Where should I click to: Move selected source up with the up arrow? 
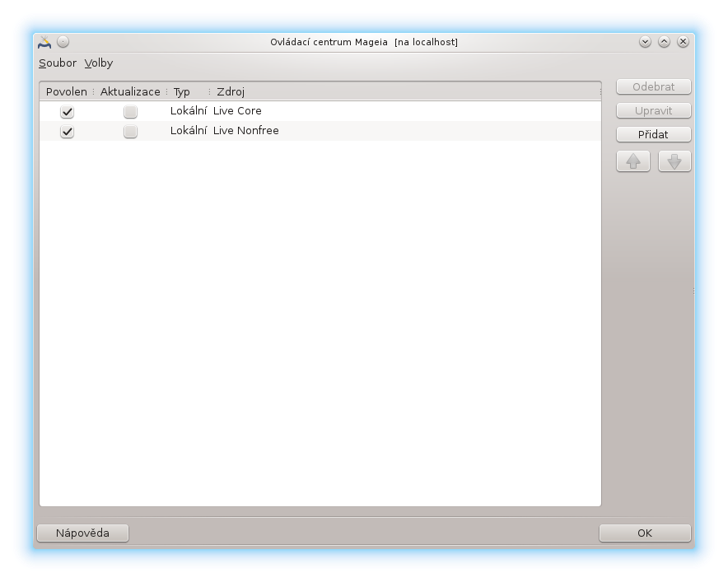click(x=632, y=161)
